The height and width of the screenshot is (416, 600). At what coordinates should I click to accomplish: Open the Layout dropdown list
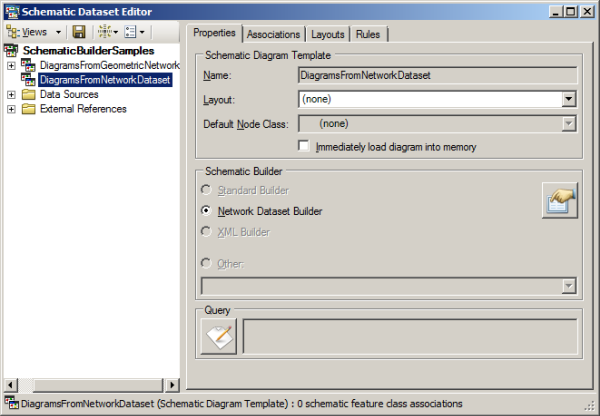coord(569,99)
